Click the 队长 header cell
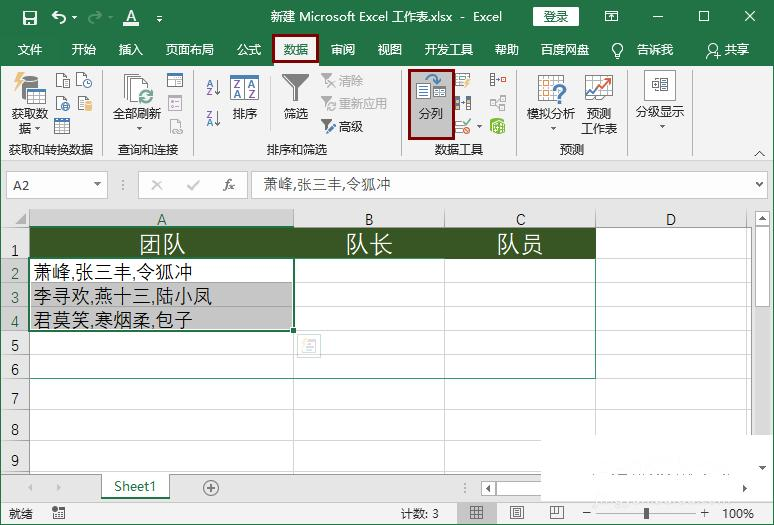774x525 pixels. point(369,243)
